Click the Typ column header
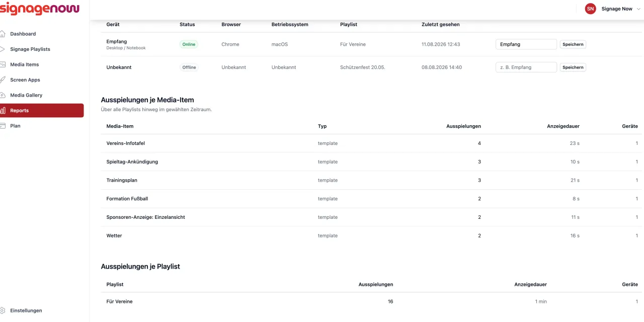This screenshot has height=322, width=644. [x=323, y=126]
